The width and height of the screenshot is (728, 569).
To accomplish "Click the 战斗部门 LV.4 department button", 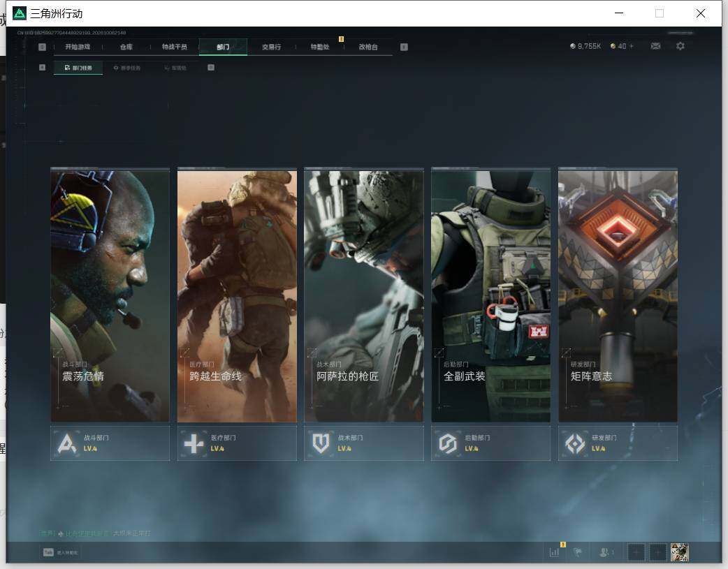I will (110, 443).
